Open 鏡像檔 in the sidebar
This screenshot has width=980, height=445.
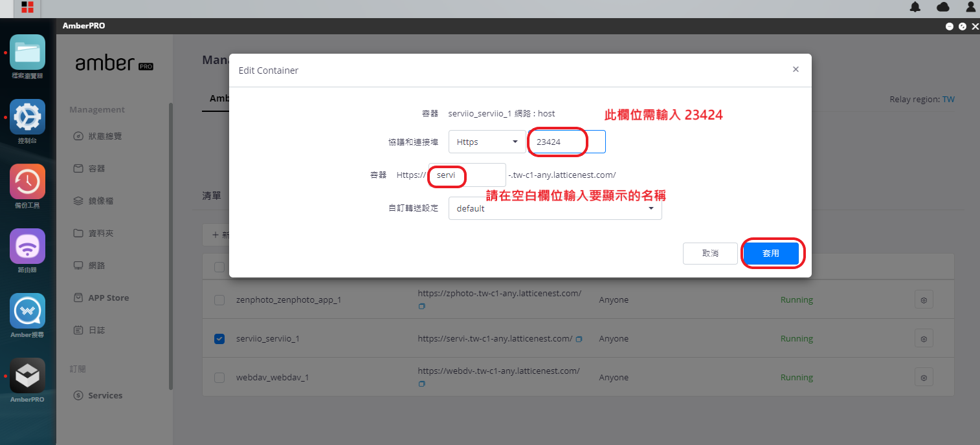[94, 201]
